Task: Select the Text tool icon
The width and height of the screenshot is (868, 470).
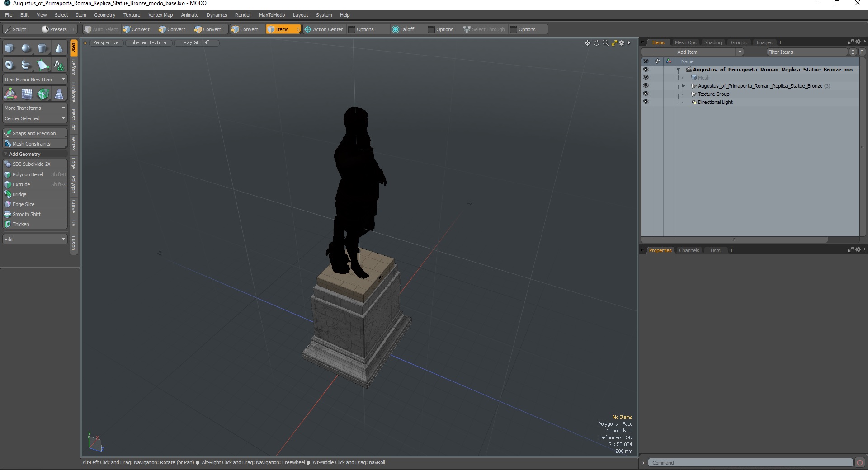Action: (59, 65)
